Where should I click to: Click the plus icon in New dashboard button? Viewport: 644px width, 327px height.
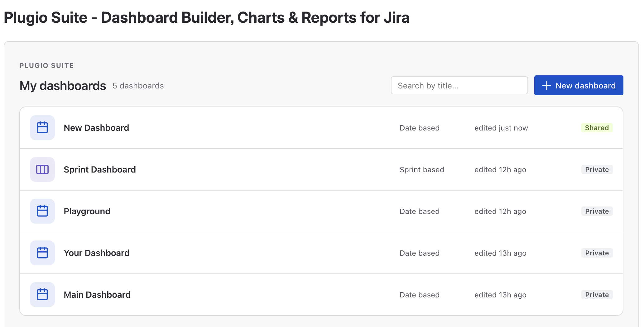click(x=546, y=86)
